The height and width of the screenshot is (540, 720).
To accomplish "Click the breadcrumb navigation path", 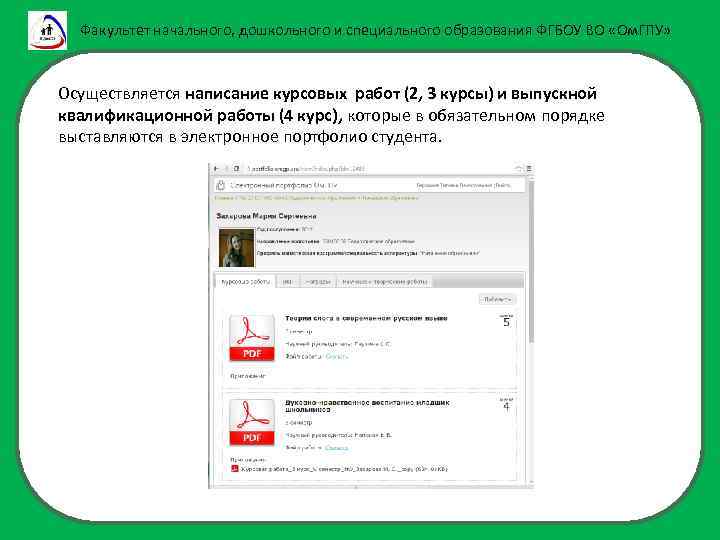I will 316,198.
